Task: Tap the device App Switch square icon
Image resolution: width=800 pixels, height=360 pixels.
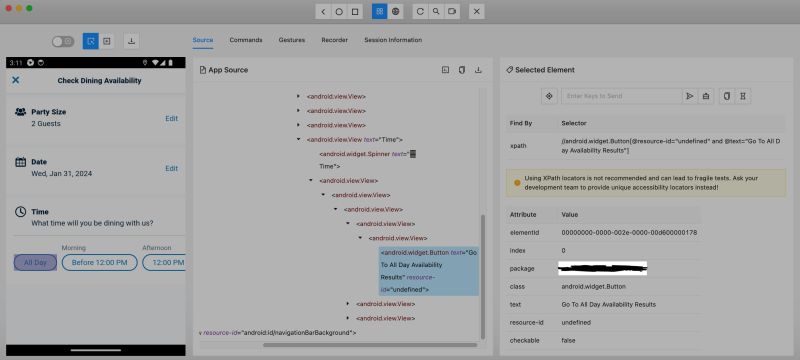Action: tap(355, 11)
